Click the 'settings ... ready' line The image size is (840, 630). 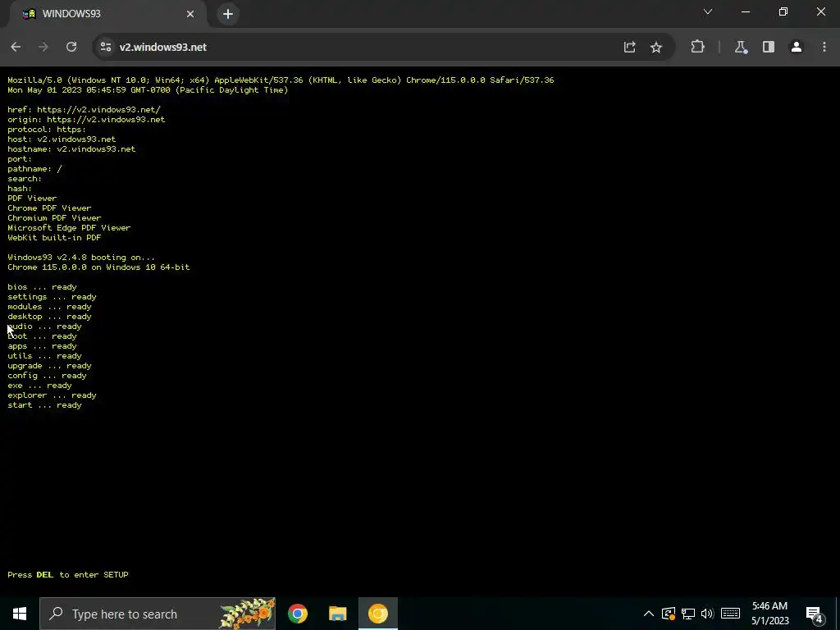point(52,296)
